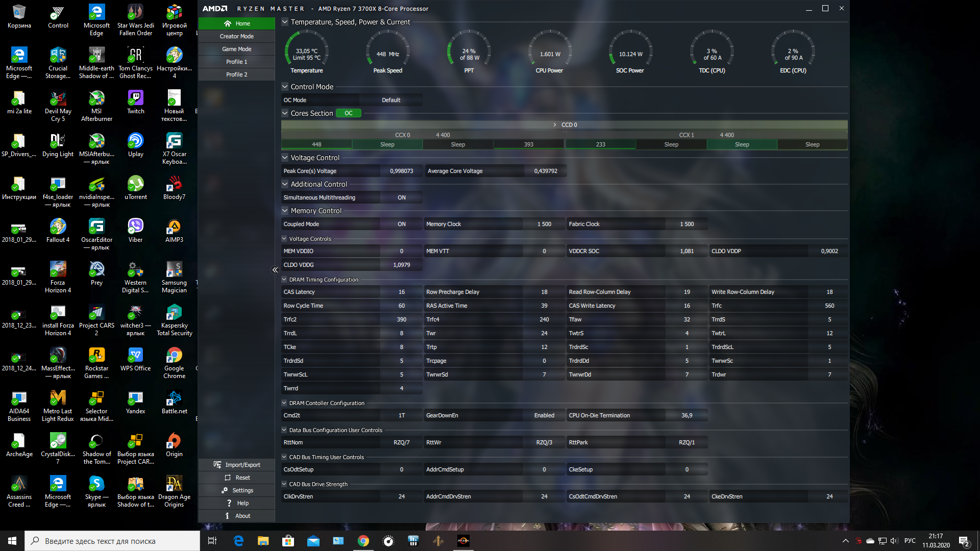Image resolution: width=980 pixels, height=551 pixels.
Task: Click the Import/Export sidebar icon
Action: 217,465
